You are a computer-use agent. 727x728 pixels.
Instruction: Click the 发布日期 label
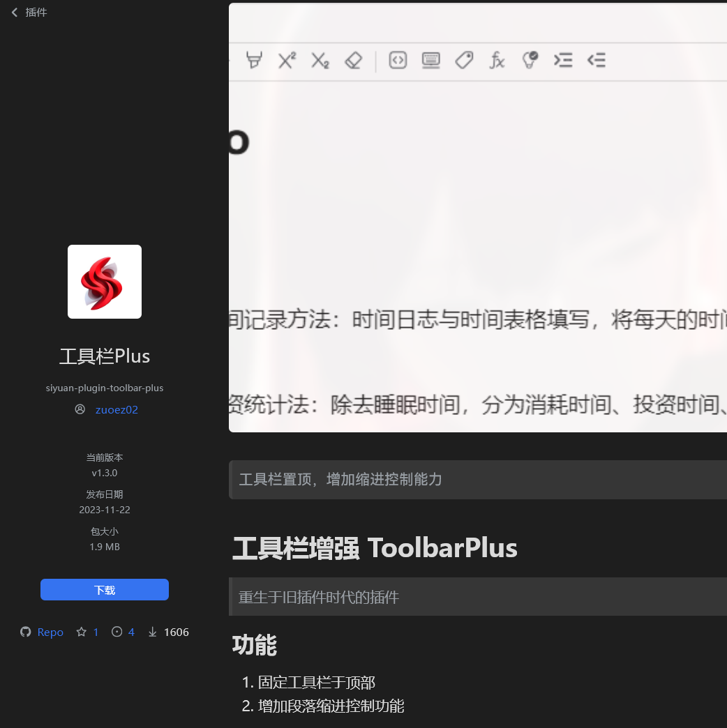tap(105, 494)
